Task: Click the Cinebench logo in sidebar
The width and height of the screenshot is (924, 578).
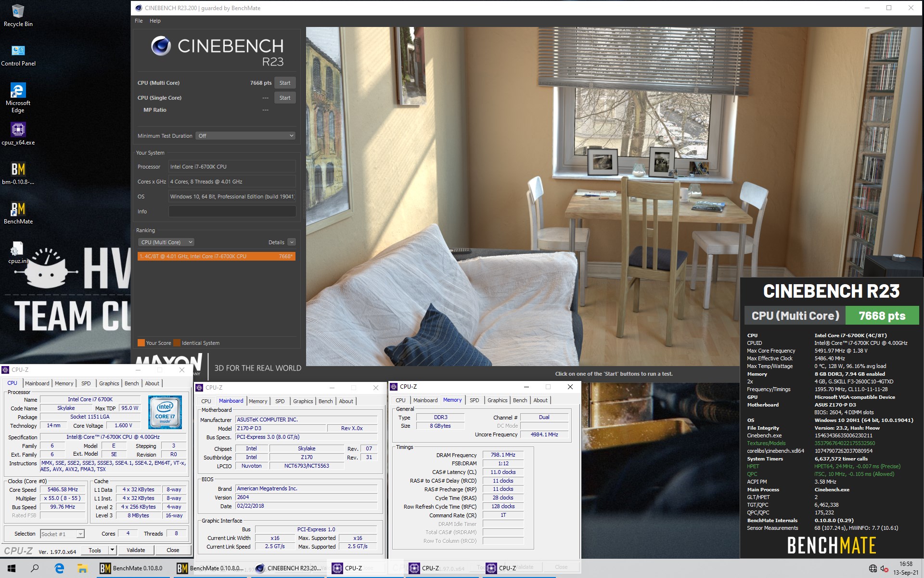Action: tap(161, 46)
